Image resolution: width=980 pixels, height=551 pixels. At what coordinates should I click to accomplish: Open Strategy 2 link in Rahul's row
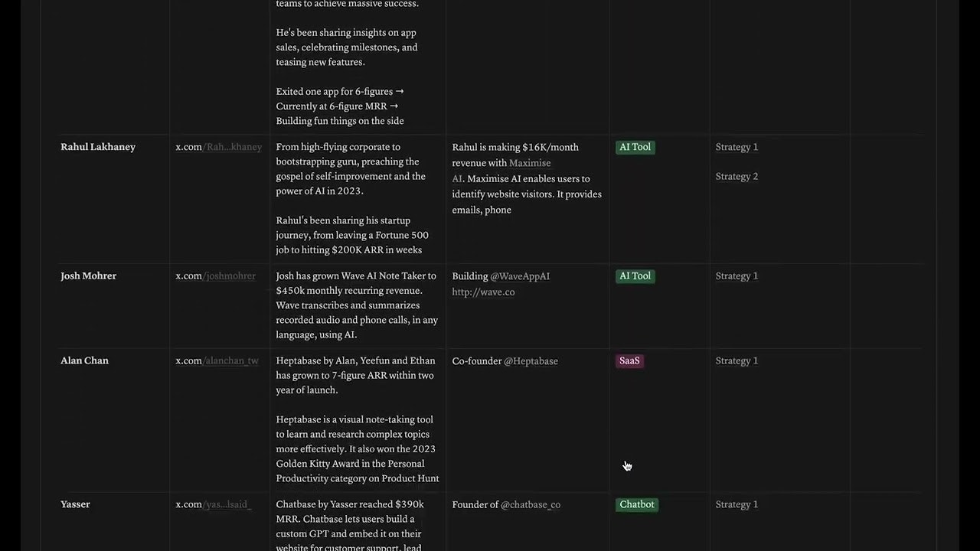pyautogui.click(x=737, y=176)
